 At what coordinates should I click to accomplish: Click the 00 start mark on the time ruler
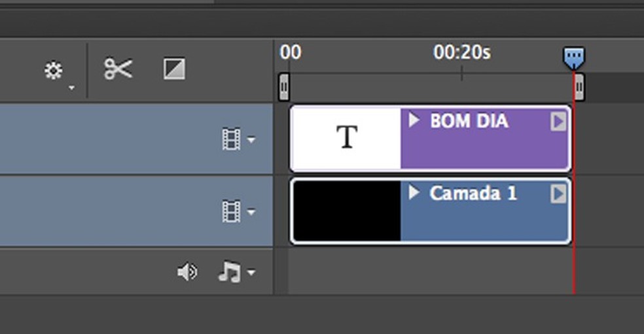point(291,54)
